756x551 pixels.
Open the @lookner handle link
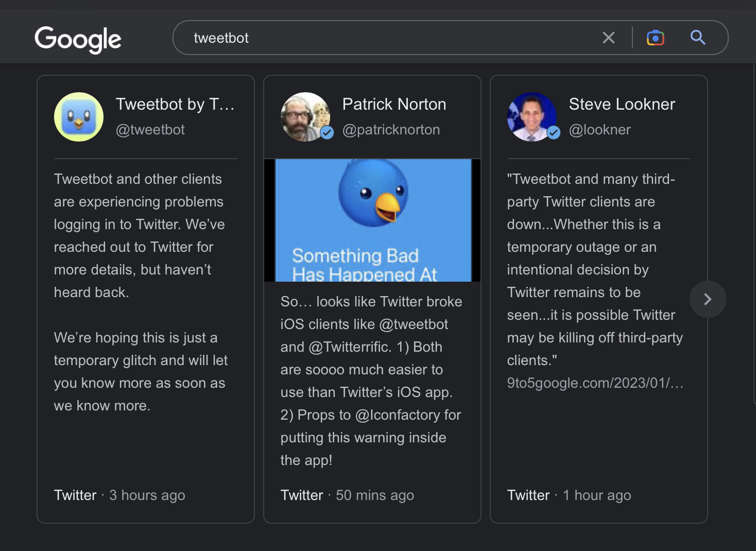[599, 130]
